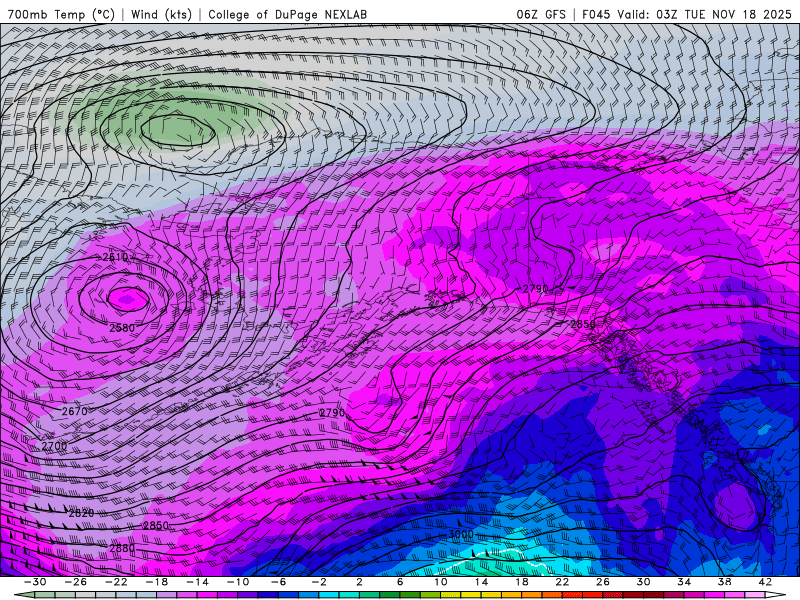Viewport: 800px width, 600px height.
Task: Click the 26 color scale label
Action: [x=603, y=582]
